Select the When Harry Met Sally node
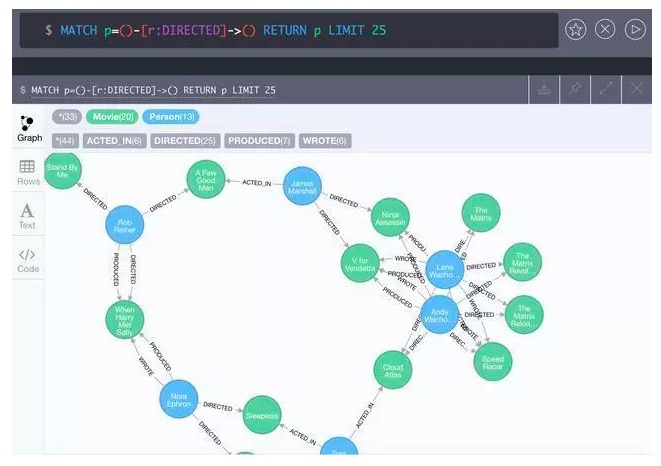Viewport: 661px width, 466px height. 125,321
